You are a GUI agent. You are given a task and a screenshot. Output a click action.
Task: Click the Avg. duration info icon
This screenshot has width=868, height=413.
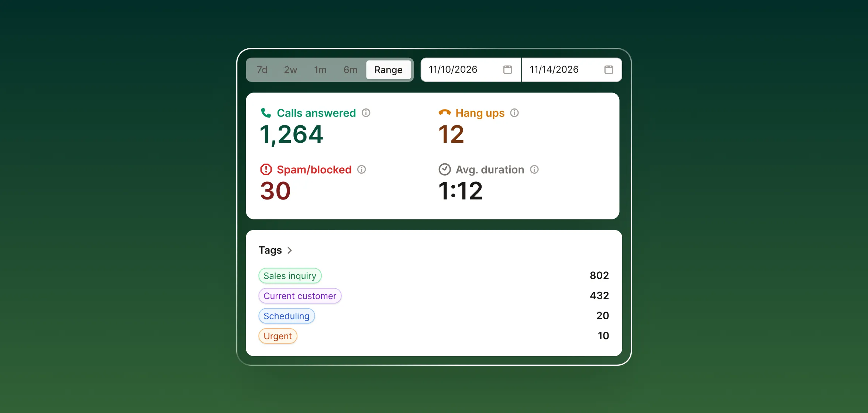(x=534, y=170)
